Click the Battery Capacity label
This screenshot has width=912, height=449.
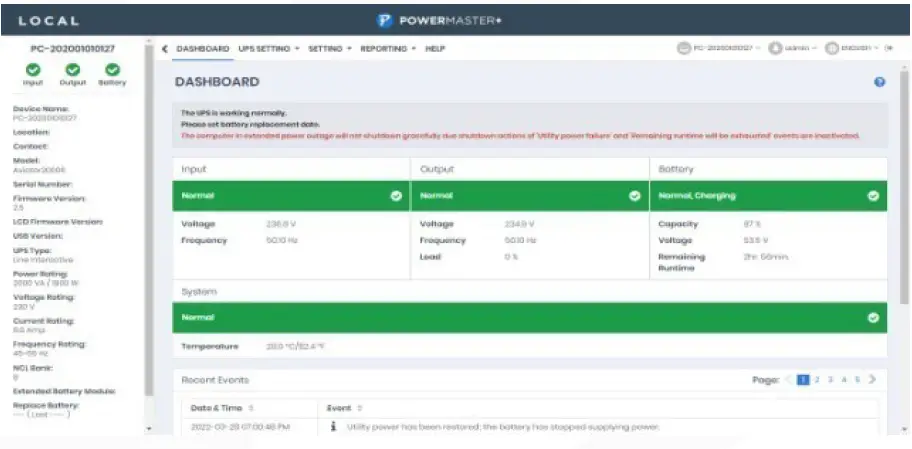[x=678, y=224]
